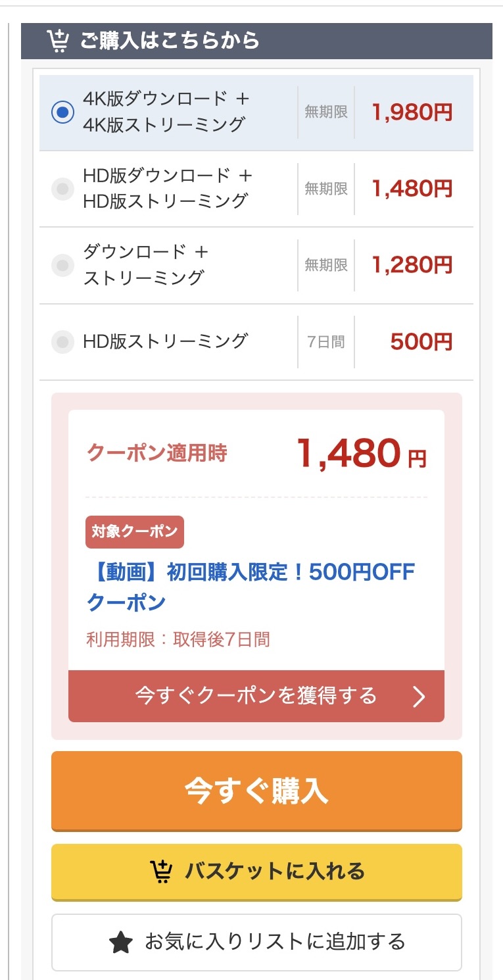Click the 対象クーポン badge
Screen dimensions: 503x980
[x=135, y=532]
